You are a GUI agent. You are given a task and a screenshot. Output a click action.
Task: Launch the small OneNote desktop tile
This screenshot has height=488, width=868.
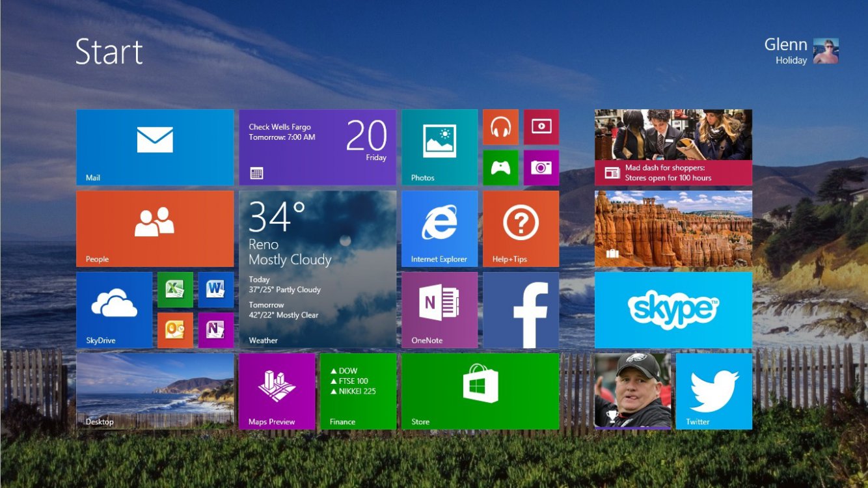216,331
